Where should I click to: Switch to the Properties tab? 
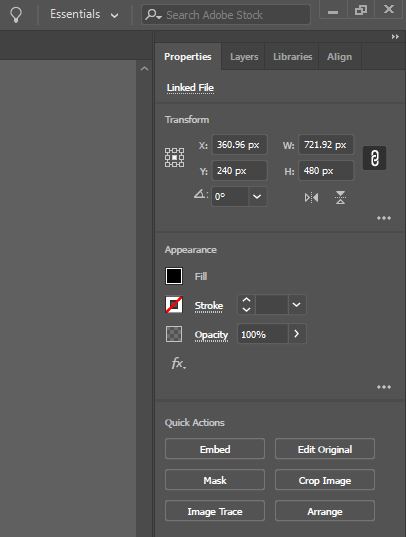188,57
